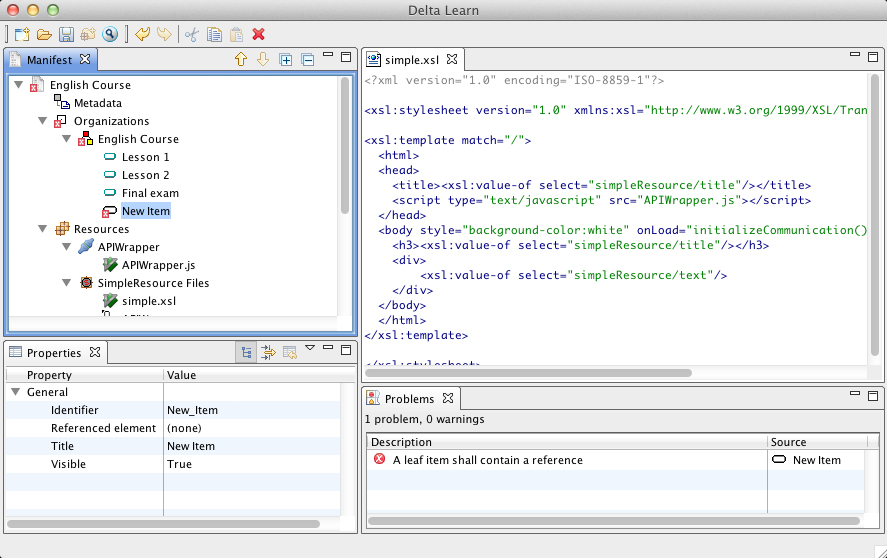887x558 pixels.
Task: Maximize the Problems panel
Action: [873, 395]
